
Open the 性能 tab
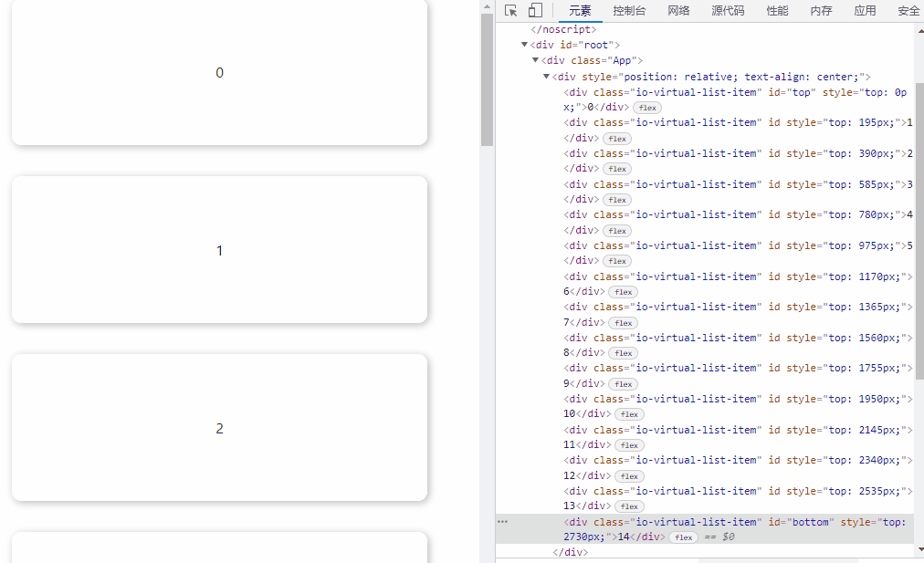[777, 11]
